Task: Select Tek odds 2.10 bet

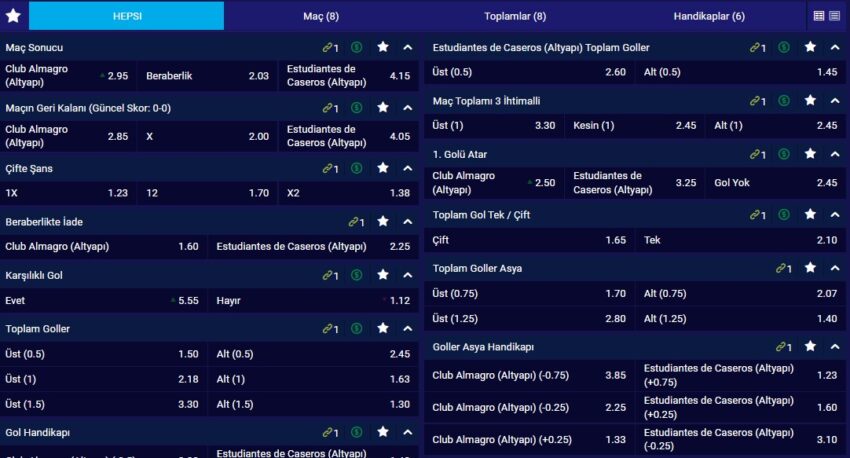Action: click(x=740, y=240)
